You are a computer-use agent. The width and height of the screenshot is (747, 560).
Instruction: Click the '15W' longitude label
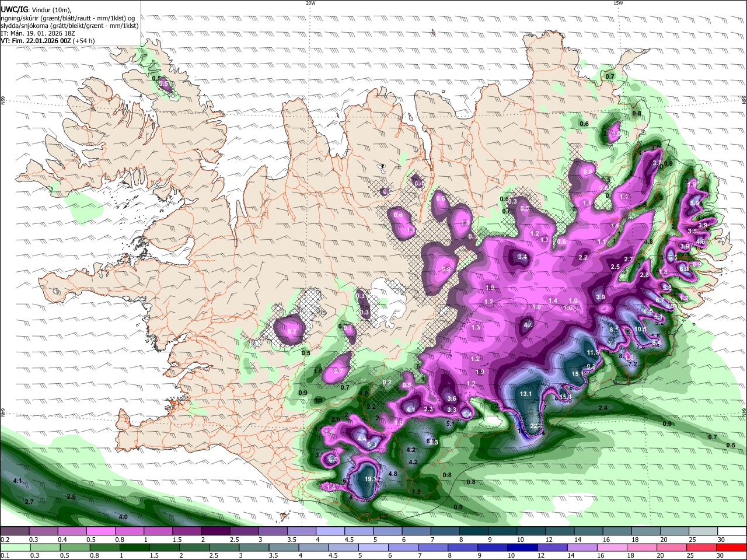618,3
